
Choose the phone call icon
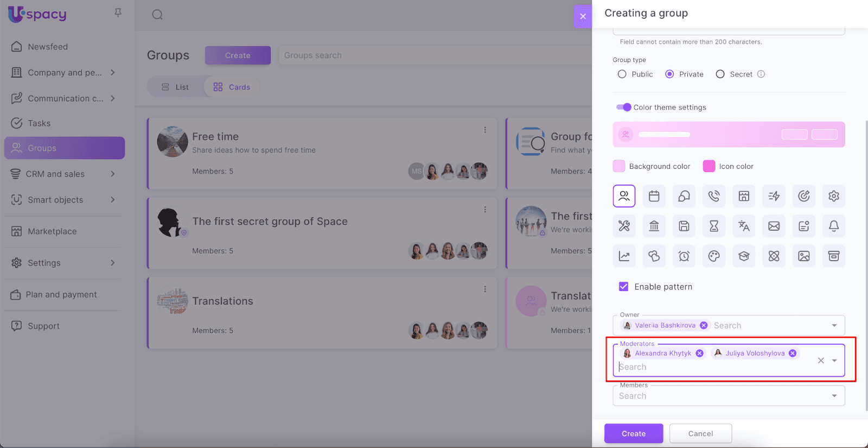tap(714, 196)
